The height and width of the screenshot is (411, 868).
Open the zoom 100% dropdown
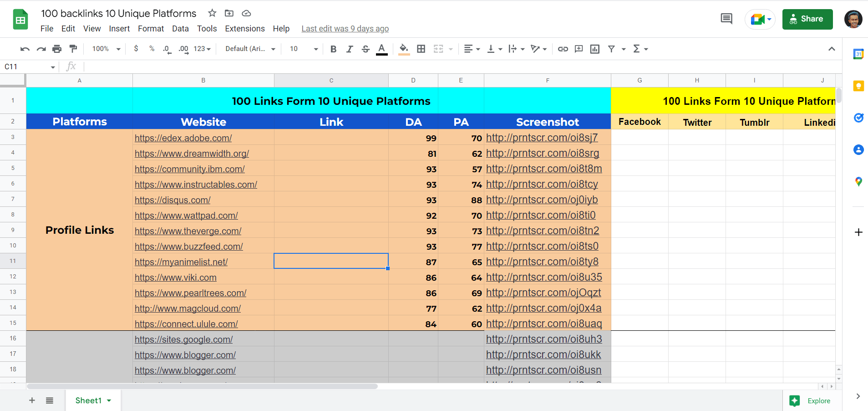point(107,49)
